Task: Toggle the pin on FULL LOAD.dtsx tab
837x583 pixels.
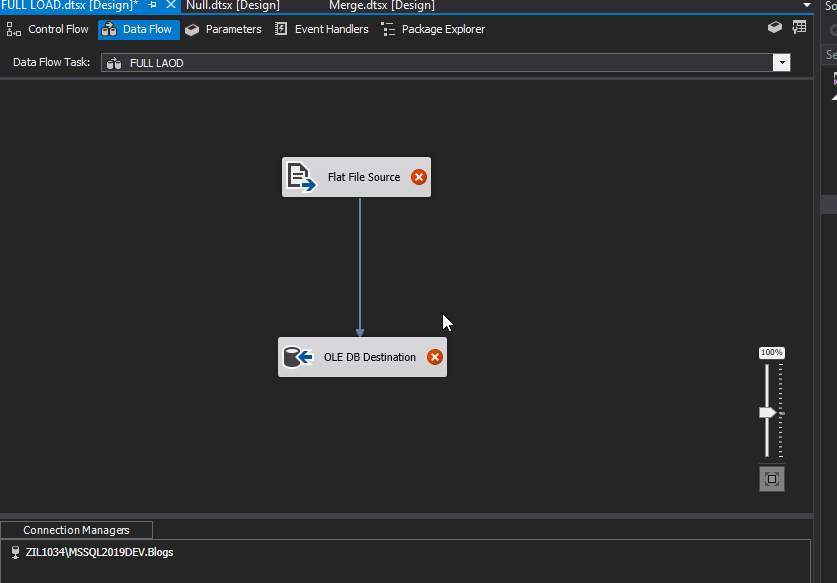Action: pos(153,5)
